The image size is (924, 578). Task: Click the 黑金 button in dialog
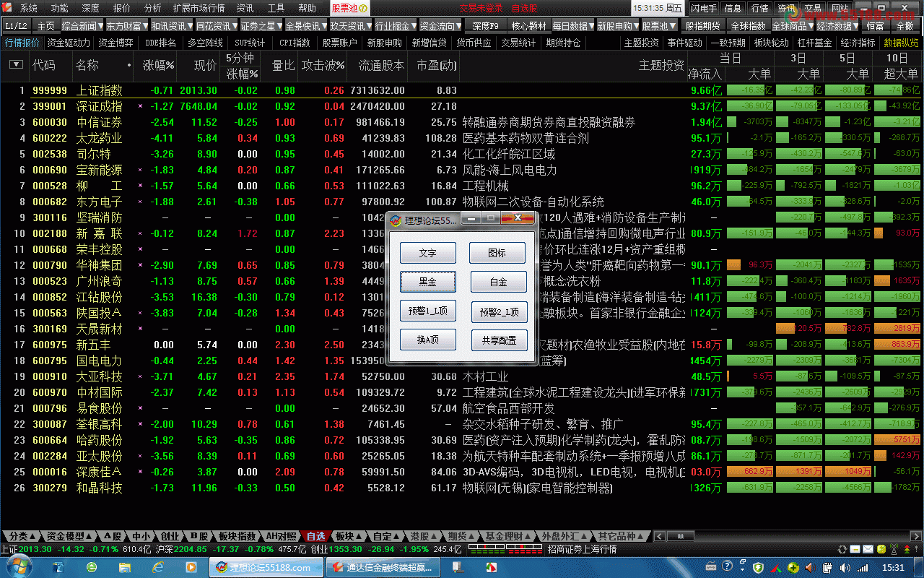(x=428, y=282)
